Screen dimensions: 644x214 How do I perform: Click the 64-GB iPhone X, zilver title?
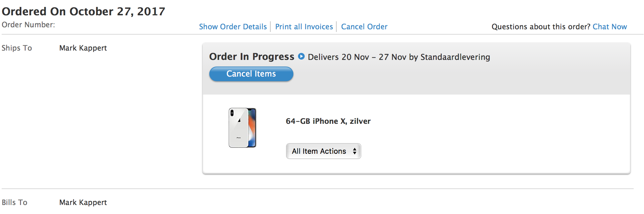pyautogui.click(x=328, y=121)
